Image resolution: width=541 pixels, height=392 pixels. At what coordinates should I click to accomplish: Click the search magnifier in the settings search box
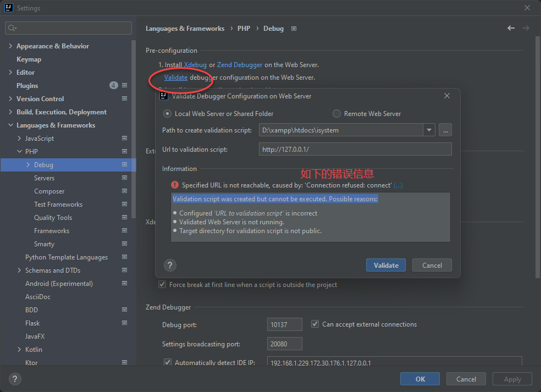tap(11, 27)
